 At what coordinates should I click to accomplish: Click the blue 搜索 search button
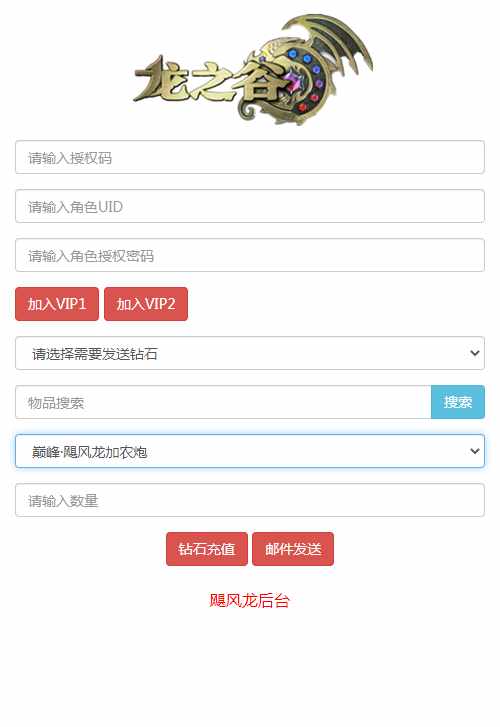(458, 402)
